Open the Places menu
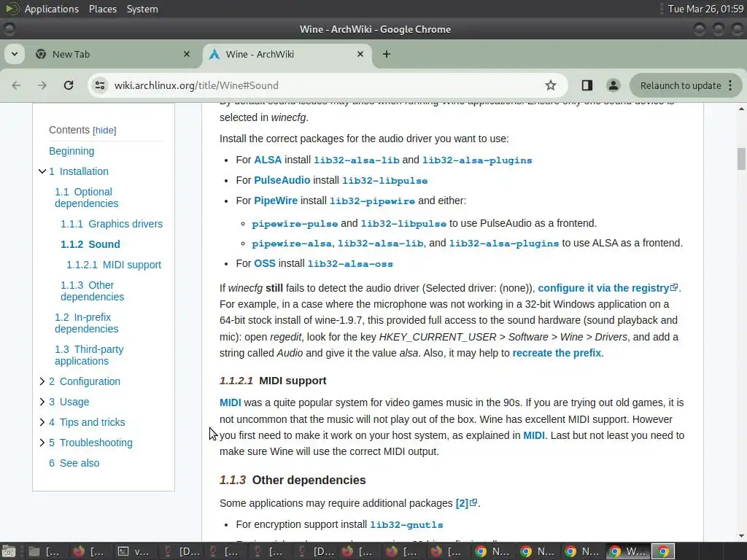The width and height of the screenshot is (747, 560). click(102, 9)
